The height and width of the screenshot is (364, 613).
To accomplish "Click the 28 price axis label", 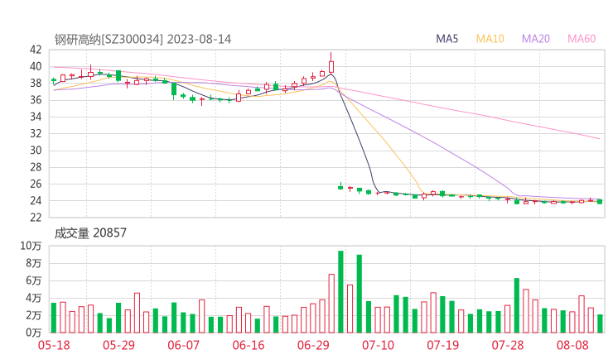I will point(36,167).
